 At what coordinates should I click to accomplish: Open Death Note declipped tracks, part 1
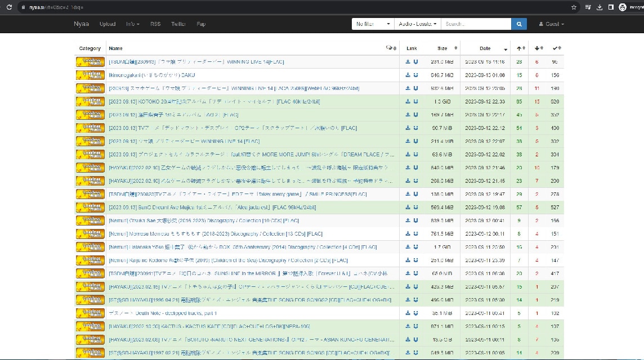(x=163, y=313)
